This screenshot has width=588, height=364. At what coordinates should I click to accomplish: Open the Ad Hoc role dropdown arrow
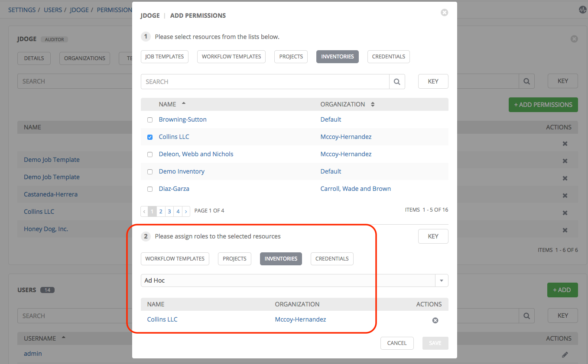tap(442, 280)
